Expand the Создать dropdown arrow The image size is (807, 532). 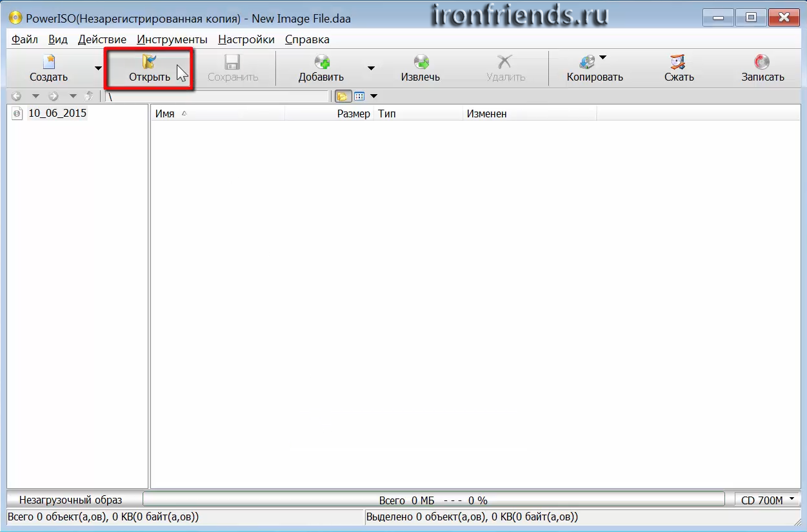[x=98, y=68]
